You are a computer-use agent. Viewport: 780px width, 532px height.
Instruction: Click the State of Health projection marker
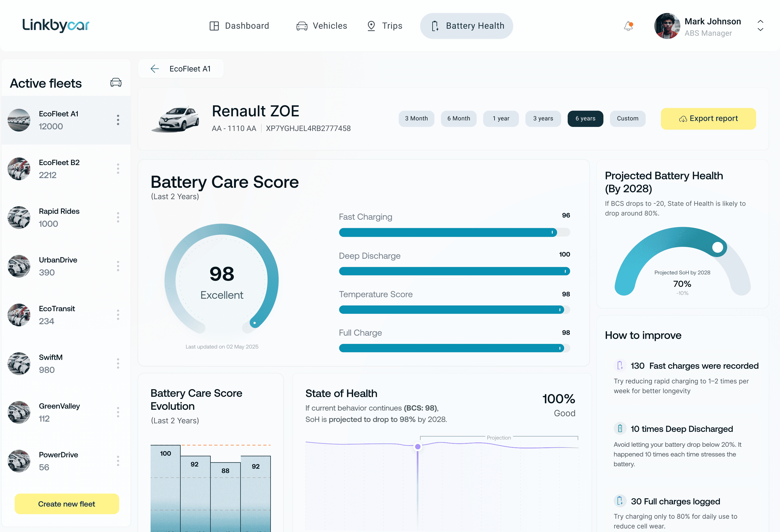418,446
